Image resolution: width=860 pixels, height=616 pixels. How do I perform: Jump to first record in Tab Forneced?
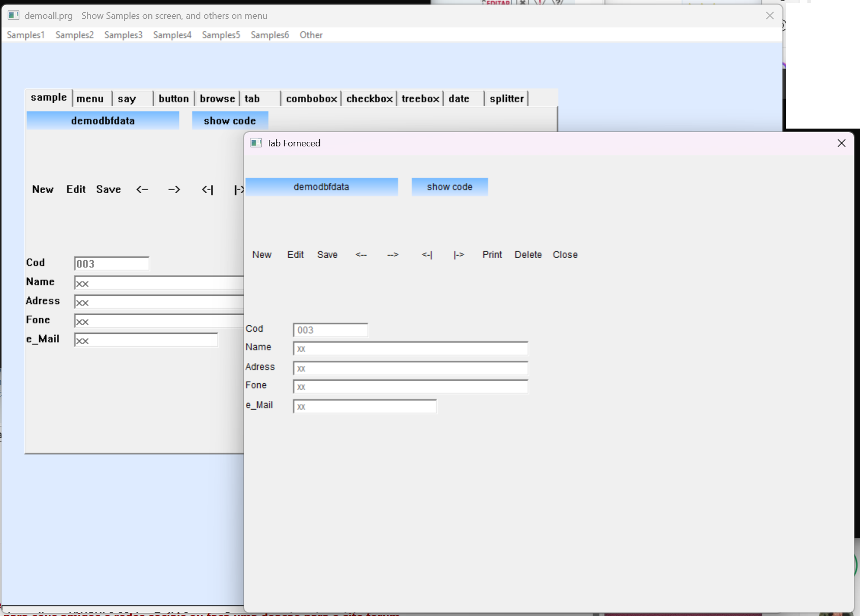click(427, 255)
